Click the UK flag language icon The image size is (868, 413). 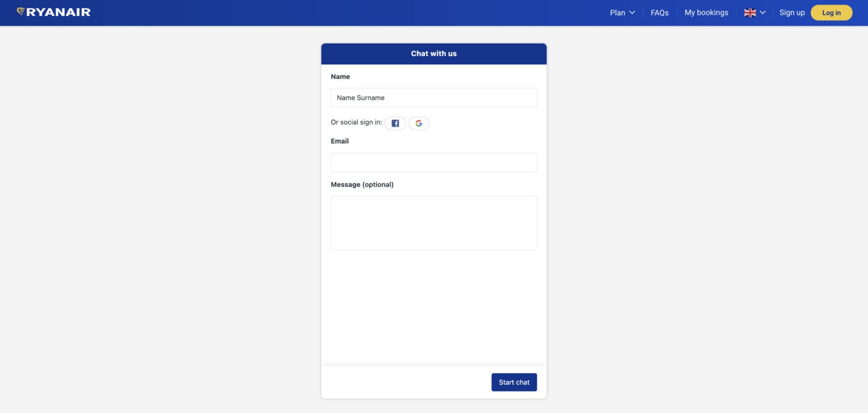point(750,12)
